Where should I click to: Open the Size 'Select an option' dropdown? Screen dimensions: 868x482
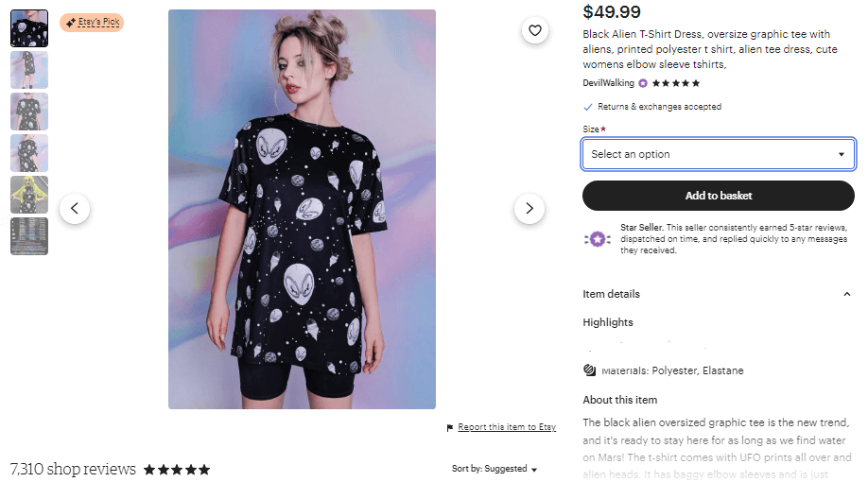(719, 154)
